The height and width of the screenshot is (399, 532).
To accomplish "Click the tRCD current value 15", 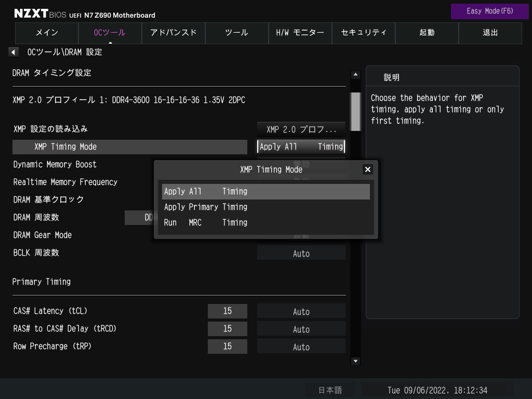I will (x=228, y=329).
